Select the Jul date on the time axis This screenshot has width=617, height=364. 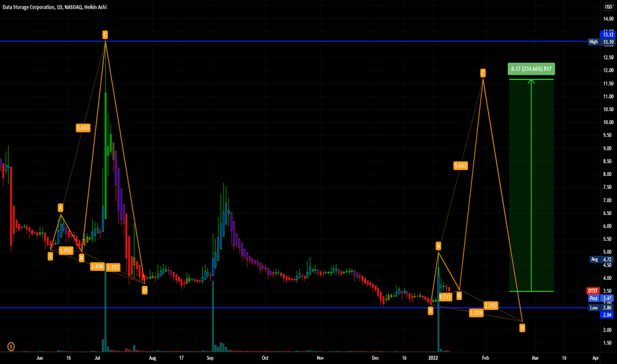(x=97, y=358)
